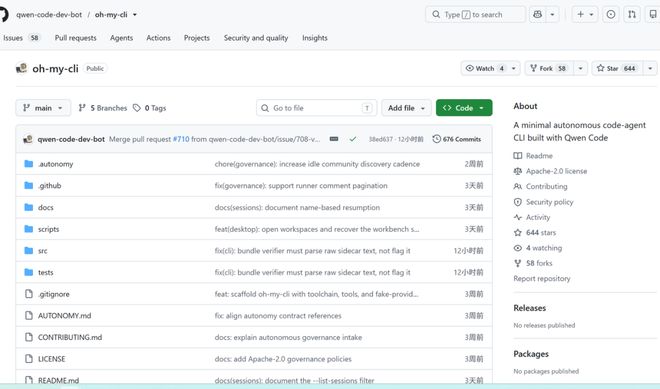Open the .github folder icon
660x389 pixels.
tap(29, 186)
